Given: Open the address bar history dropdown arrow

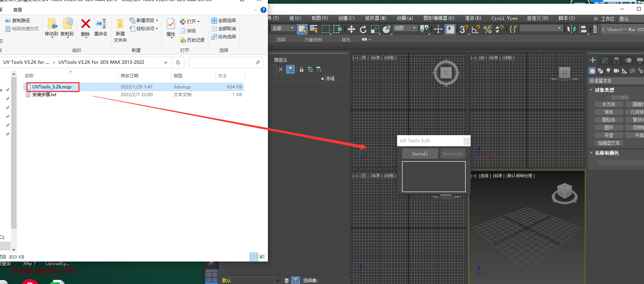Looking at the screenshot, I should point(166,63).
